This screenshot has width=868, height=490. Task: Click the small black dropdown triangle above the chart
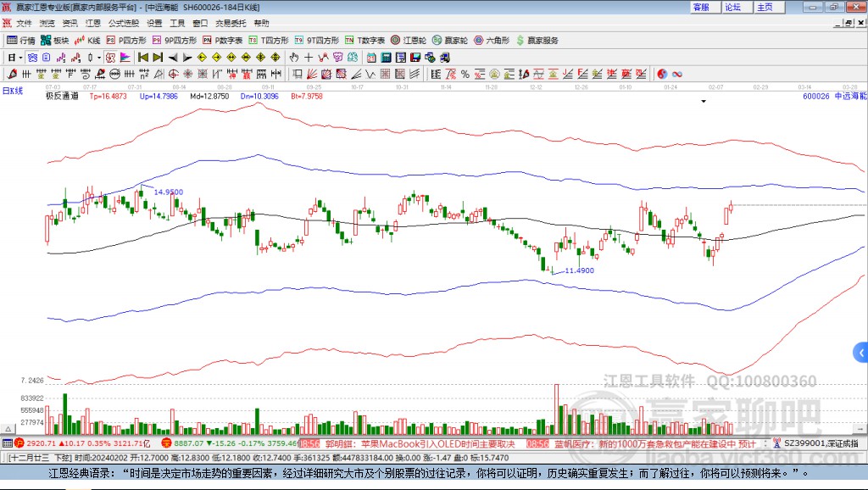704,102
